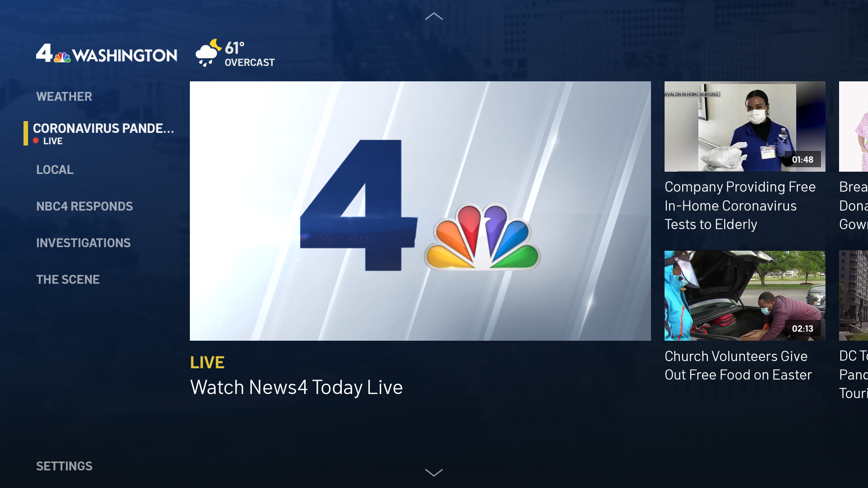Click the scroll up chevron arrow icon

434,16
